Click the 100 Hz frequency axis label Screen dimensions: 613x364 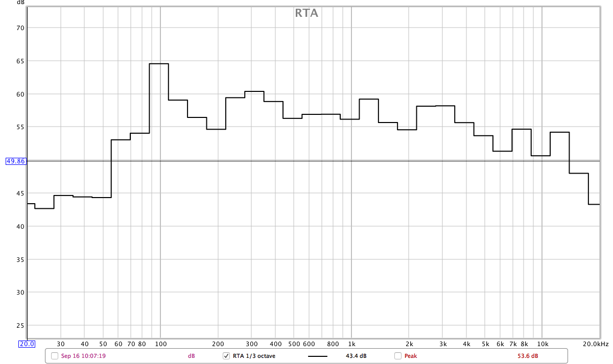click(160, 344)
